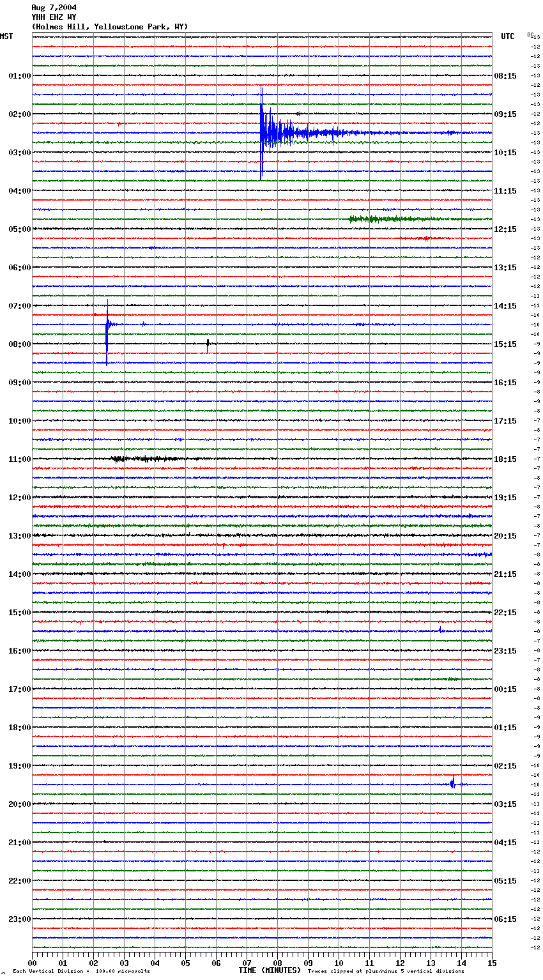Select the 01:00 MST time label

[20, 76]
